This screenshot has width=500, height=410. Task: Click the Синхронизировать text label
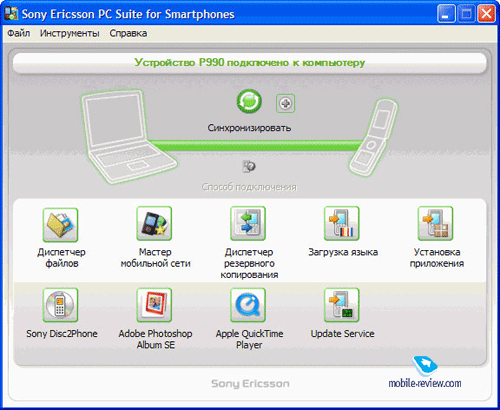pyautogui.click(x=249, y=128)
